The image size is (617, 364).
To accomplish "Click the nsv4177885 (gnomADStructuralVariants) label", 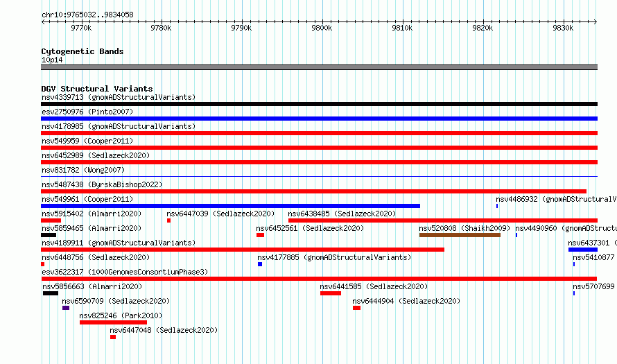I will (334, 257).
